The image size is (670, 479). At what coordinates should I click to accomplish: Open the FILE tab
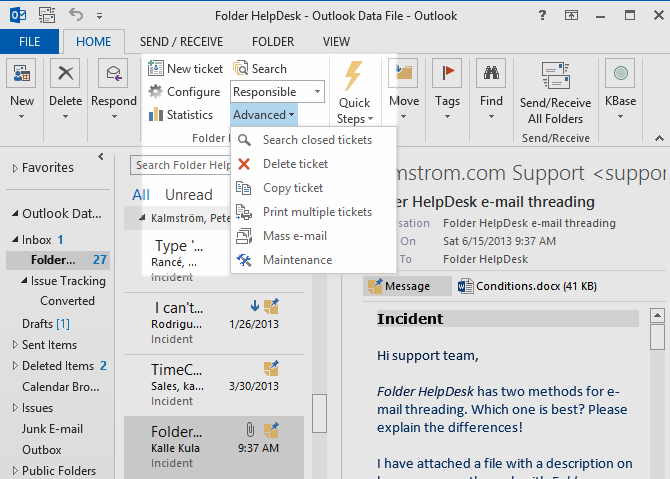(29, 41)
